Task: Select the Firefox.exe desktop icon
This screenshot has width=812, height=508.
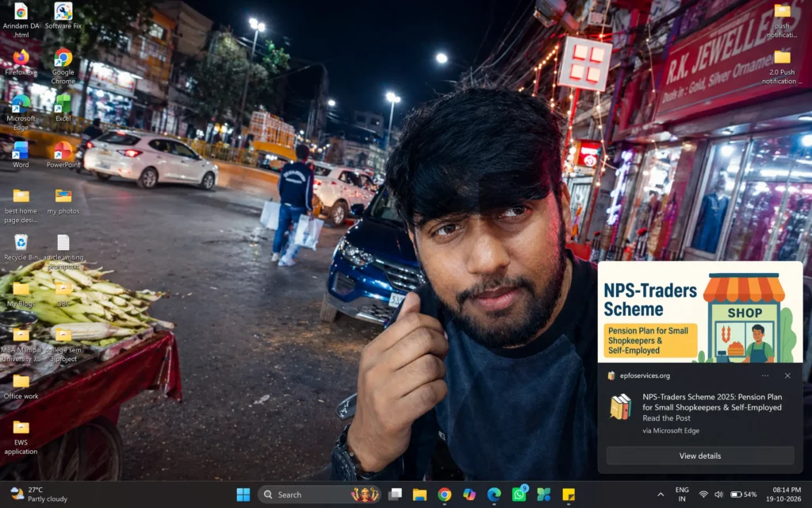Action: (x=21, y=62)
